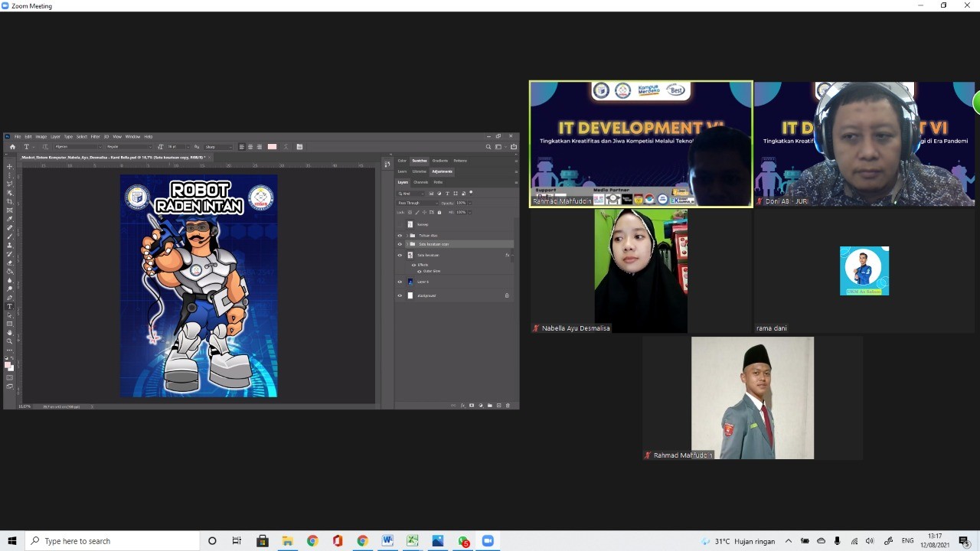Image resolution: width=980 pixels, height=551 pixels.
Task: Hide the Tulisan Atas group
Action: [400, 236]
